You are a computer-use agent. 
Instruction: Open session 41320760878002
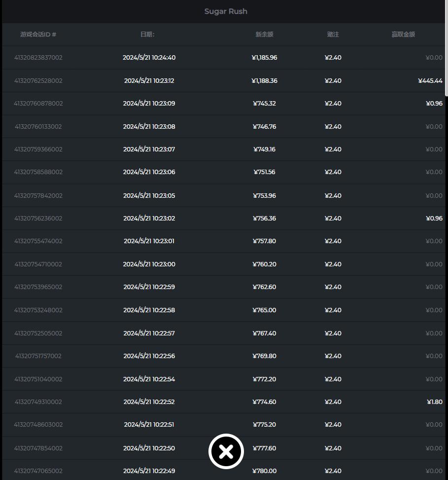pyautogui.click(x=38, y=104)
